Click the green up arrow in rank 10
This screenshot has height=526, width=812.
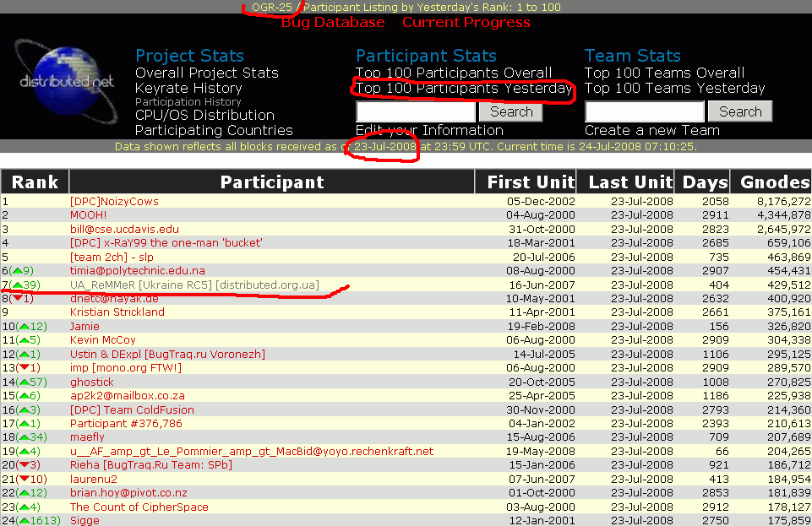click(25, 327)
